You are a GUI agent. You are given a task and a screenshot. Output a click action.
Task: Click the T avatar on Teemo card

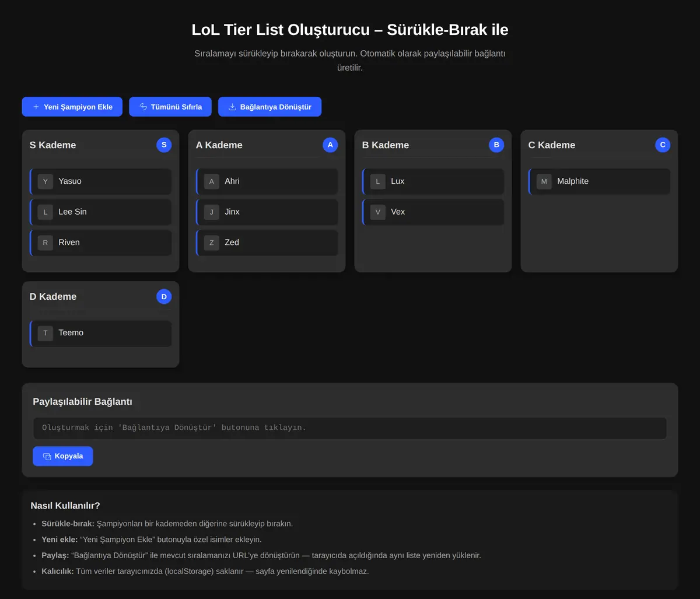click(45, 333)
